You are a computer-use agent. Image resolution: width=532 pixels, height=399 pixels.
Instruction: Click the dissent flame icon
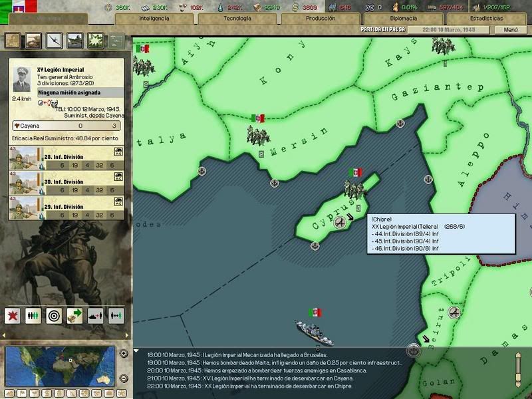point(395,7)
